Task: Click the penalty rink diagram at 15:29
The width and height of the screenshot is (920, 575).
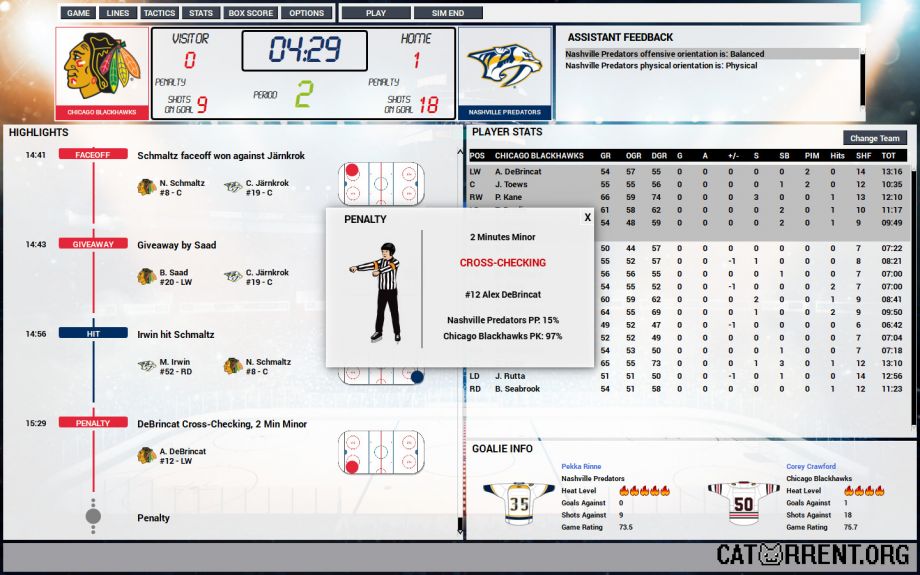Action: pyautogui.click(x=381, y=452)
